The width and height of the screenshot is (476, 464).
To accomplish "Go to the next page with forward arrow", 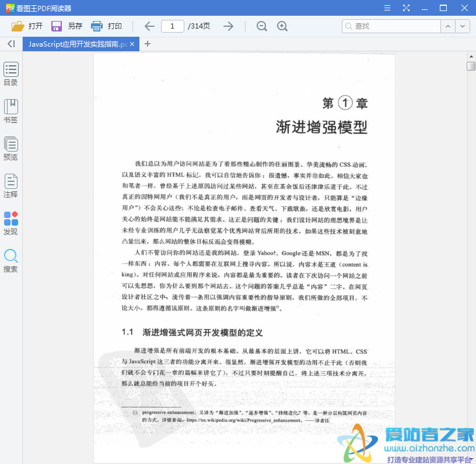I will pos(228,26).
